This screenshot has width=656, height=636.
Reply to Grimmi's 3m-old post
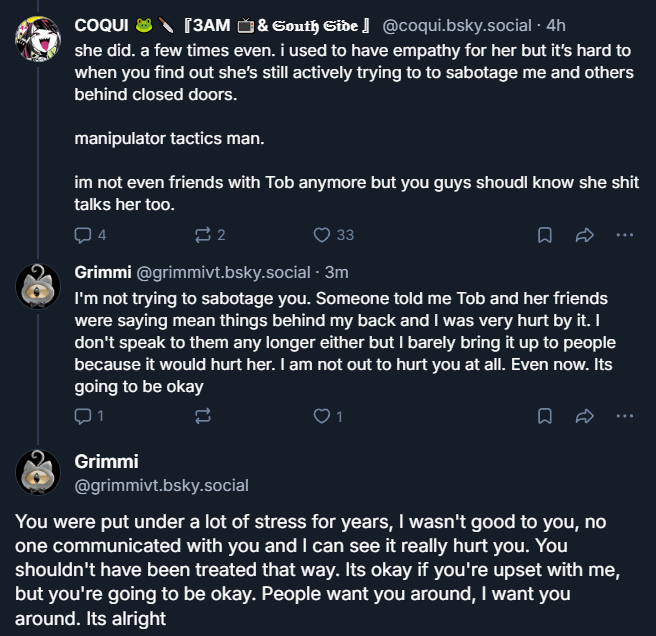[x=84, y=415]
